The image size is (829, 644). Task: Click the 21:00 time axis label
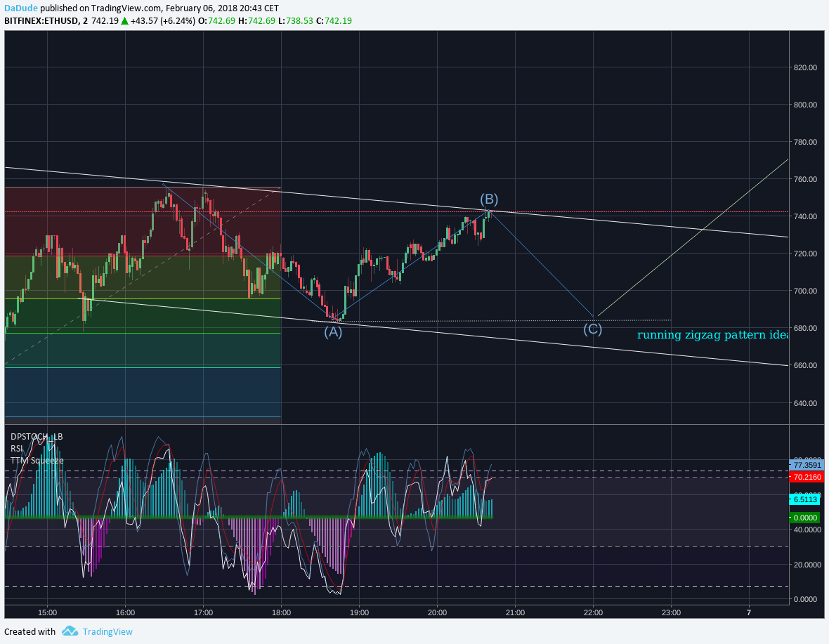516,613
